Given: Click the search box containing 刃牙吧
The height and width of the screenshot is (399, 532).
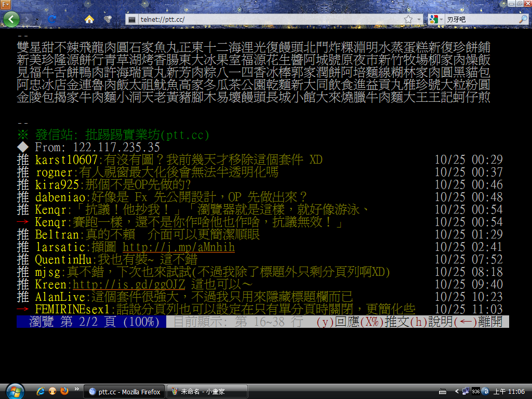Looking at the screenshot, I should click(481, 20).
